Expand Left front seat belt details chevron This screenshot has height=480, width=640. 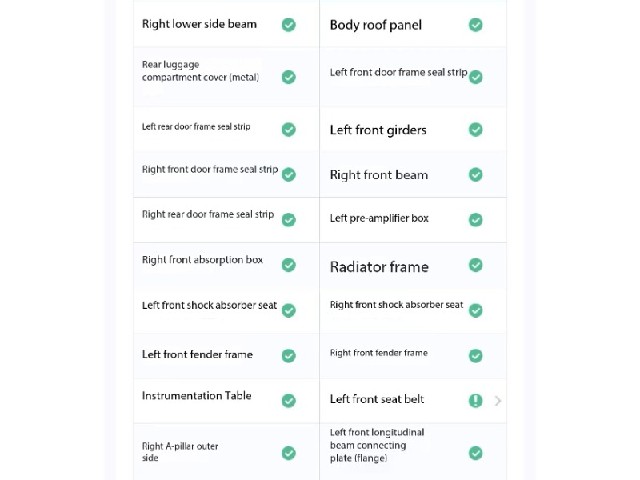[498, 401]
